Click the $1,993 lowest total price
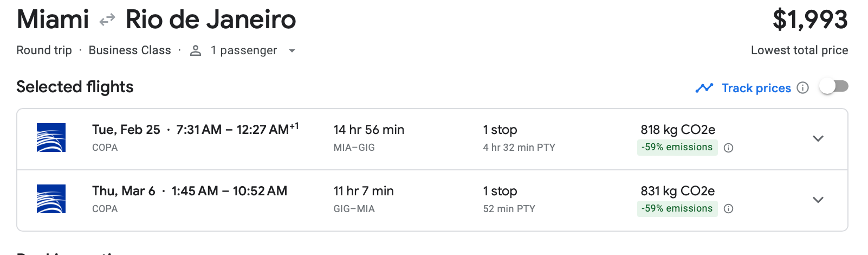This screenshot has width=868, height=255. 810,20
